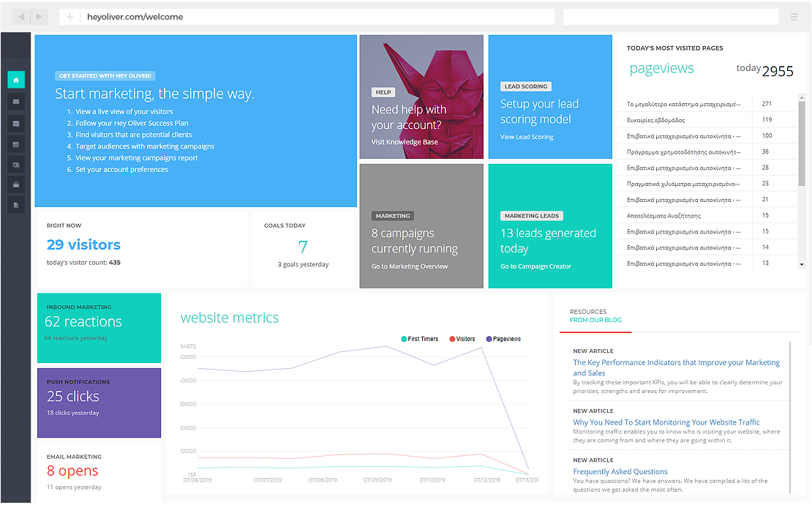Select page row with 100 pageviews
This screenshot has height=505, width=812.
707,135
